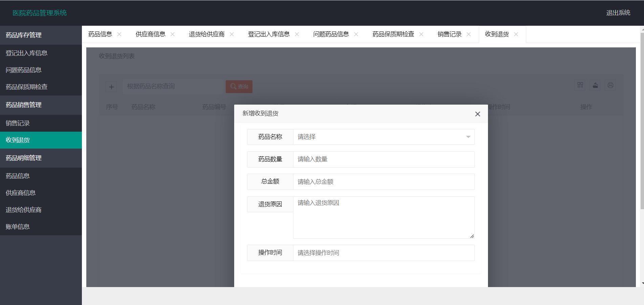
Task: Open 销售记录 in the sidebar
Action: 41,123
